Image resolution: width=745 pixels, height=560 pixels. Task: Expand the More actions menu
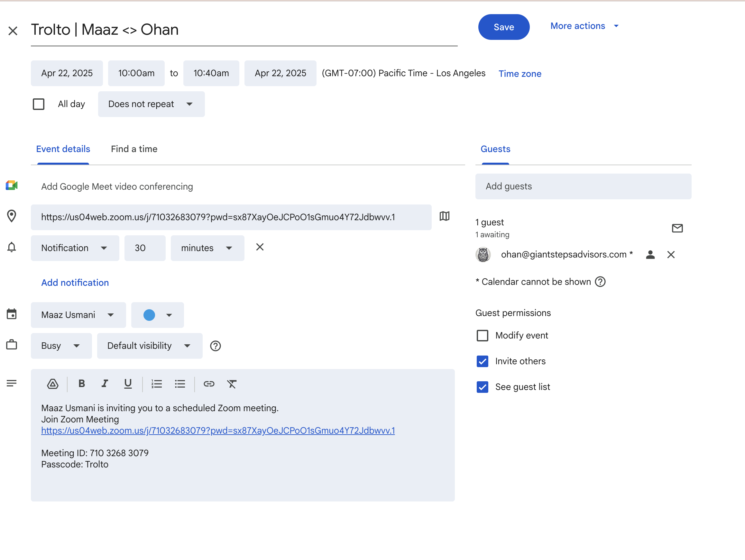(x=585, y=26)
